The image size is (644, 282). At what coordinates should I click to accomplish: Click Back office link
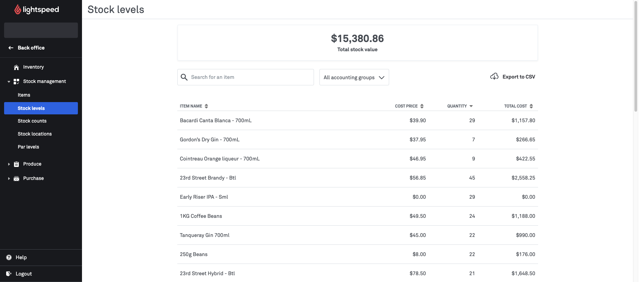click(31, 48)
